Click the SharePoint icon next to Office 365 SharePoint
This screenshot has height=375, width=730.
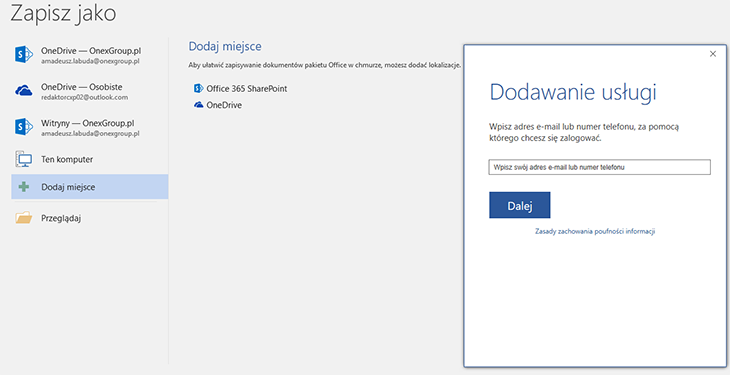199,88
